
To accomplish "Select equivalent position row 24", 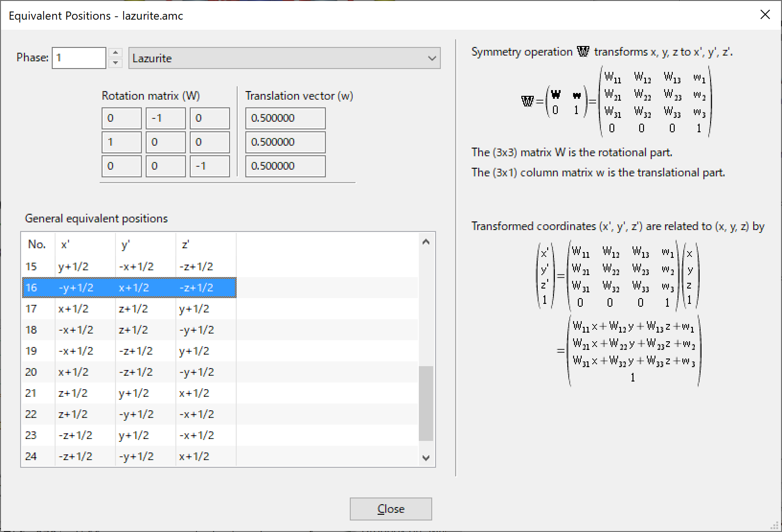I will pos(129,456).
